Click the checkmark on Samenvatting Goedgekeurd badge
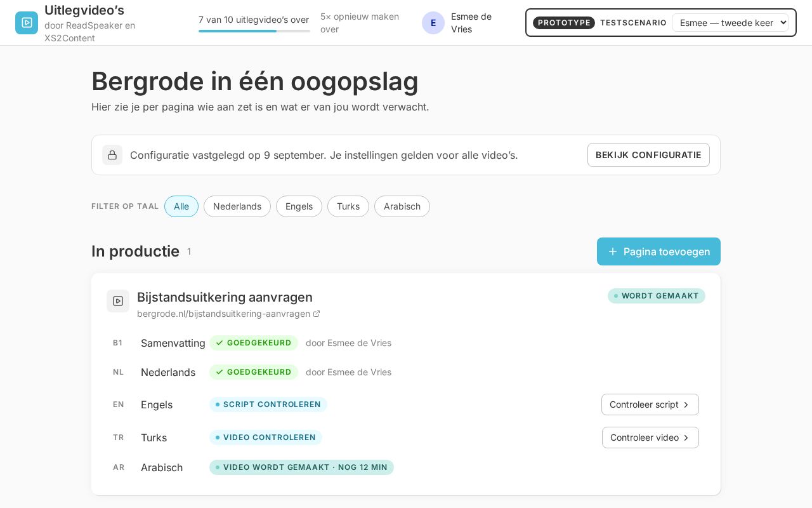The width and height of the screenshot is (812, 508). [x=219, y=343]
